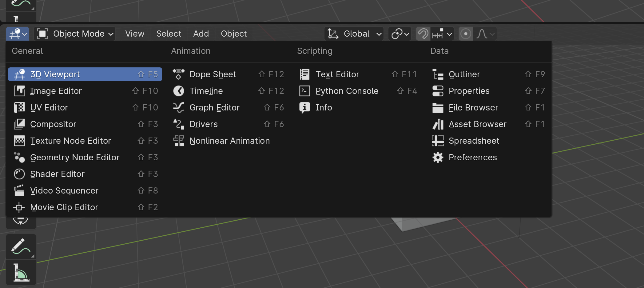Open the Select menu
Viewport: 644px width, 288px height.
point(169,34)
